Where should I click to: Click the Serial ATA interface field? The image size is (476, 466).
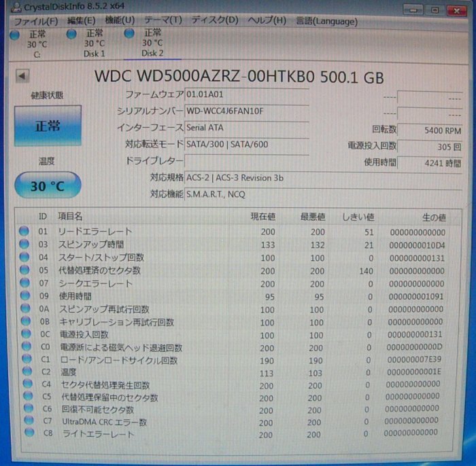click(247, 128)
